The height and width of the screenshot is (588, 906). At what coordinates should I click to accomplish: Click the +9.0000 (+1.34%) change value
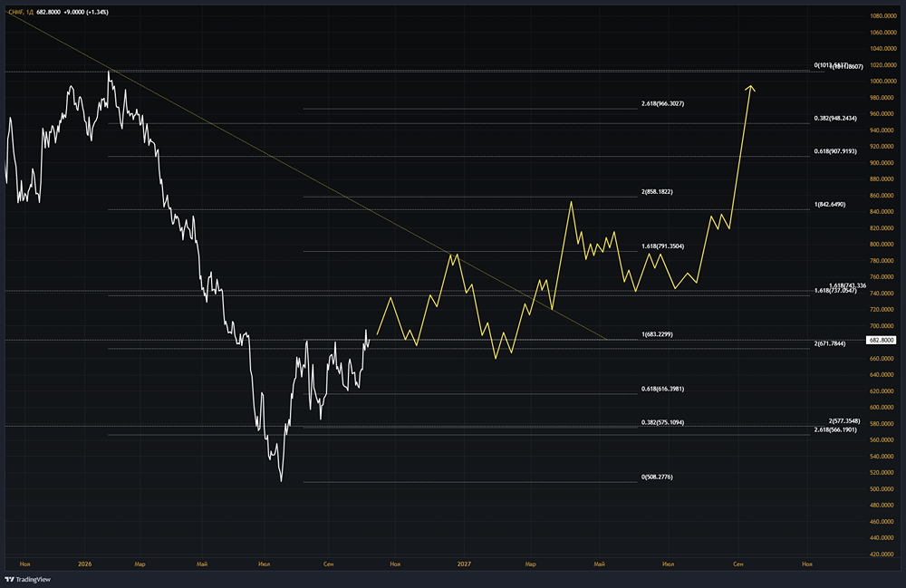[86, 12]
